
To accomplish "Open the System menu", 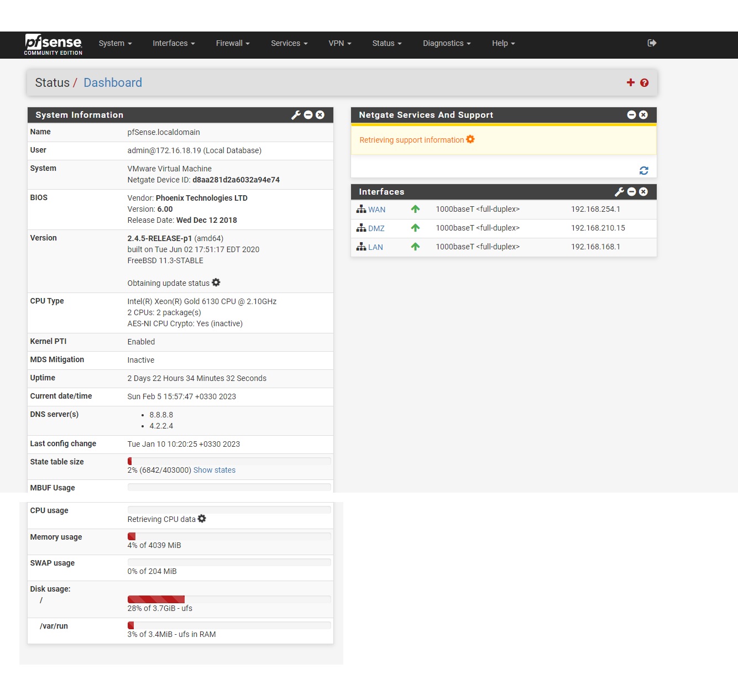I will [115, 43].
